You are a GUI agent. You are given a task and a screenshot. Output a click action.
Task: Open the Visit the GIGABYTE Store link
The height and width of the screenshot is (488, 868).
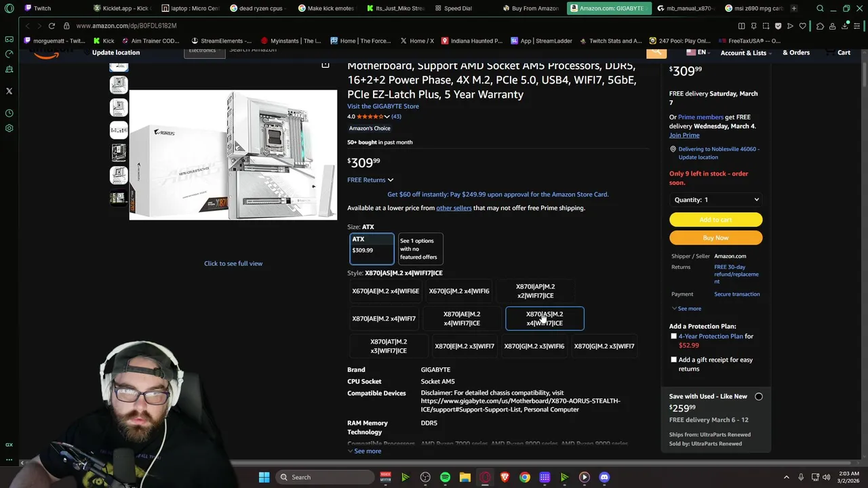[383, 106]
